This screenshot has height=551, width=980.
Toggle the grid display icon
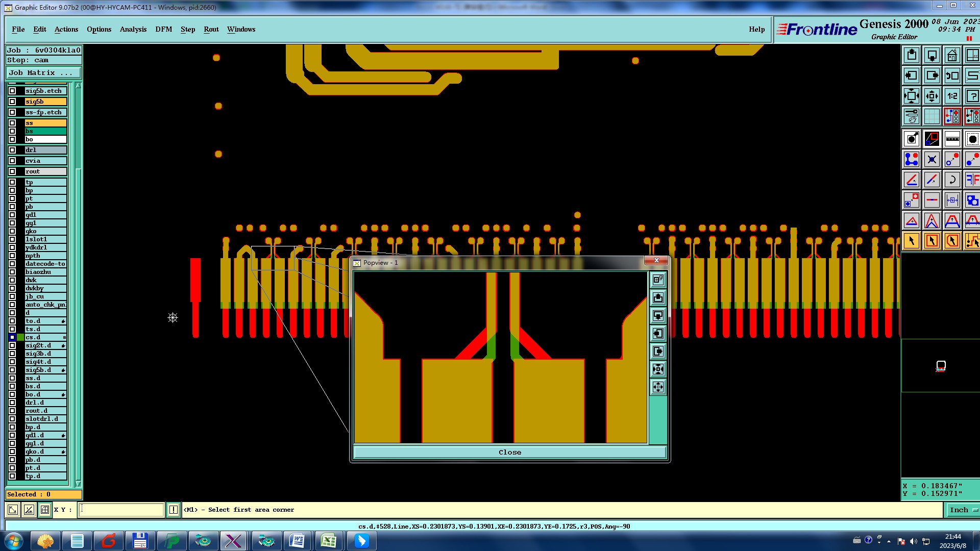[x=932, y=116]
